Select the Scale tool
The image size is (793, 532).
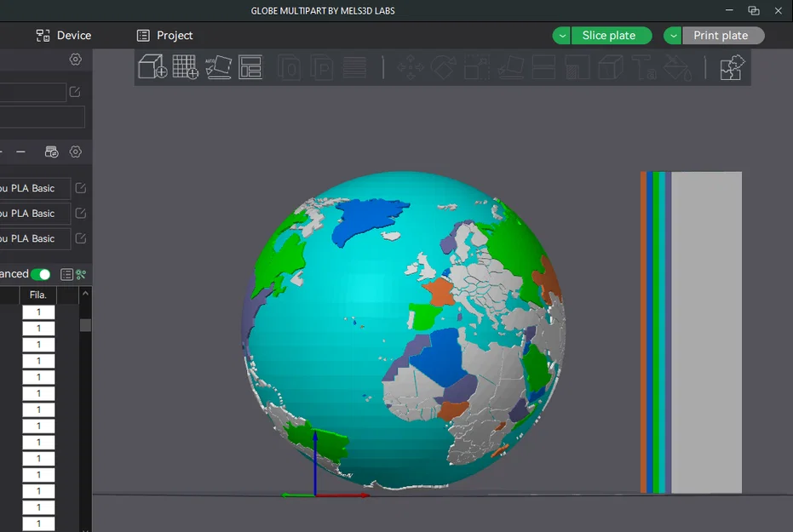[477, 67]
